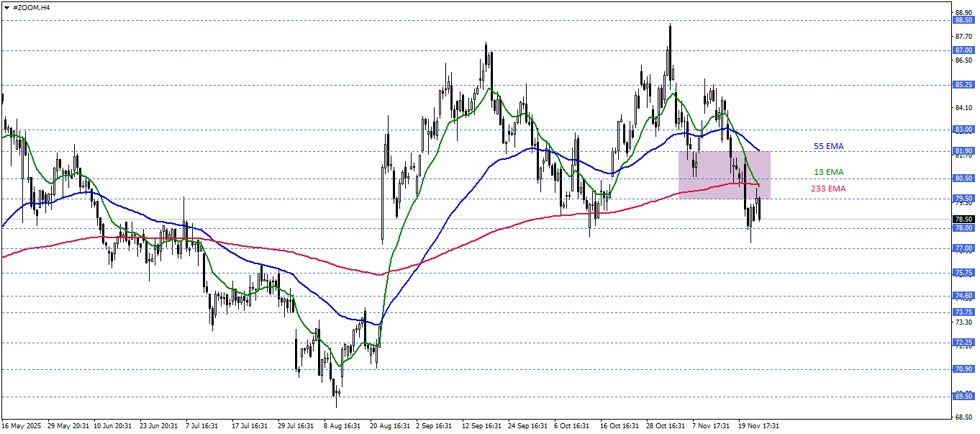Click the 16 May 2025 date label
The height and width of the screenshot is (434, 980).
pos(22,426)
